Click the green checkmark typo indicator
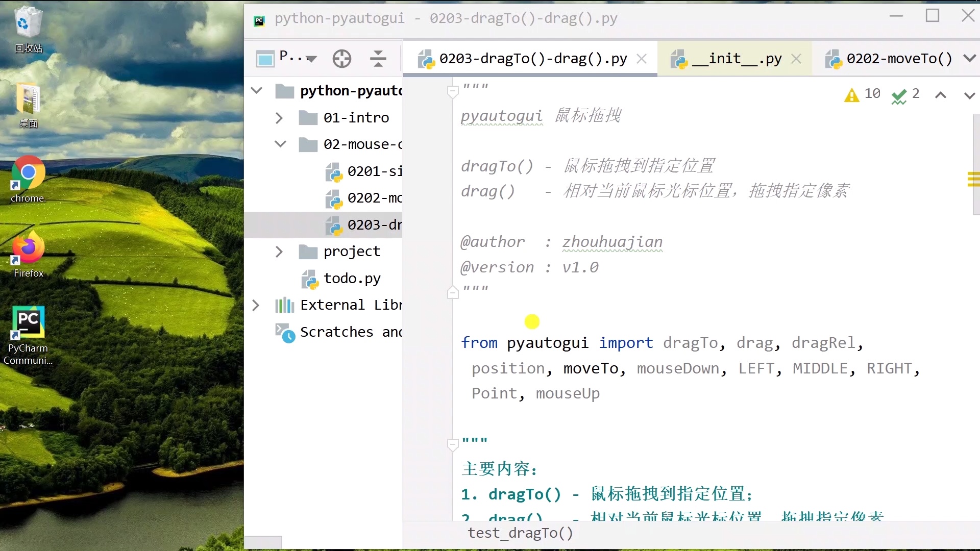The image size is (980, 551). pyautogui.click(x=905, y=95)
